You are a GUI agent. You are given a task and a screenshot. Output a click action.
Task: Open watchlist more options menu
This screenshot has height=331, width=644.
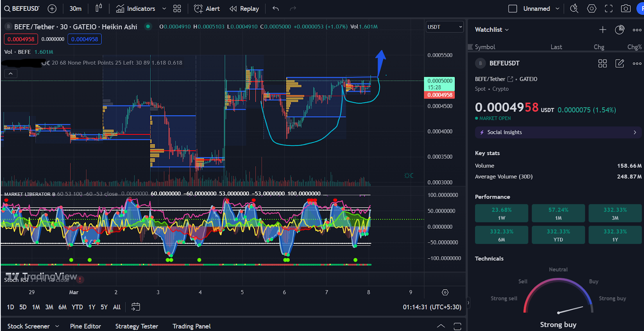coord(637,30)
